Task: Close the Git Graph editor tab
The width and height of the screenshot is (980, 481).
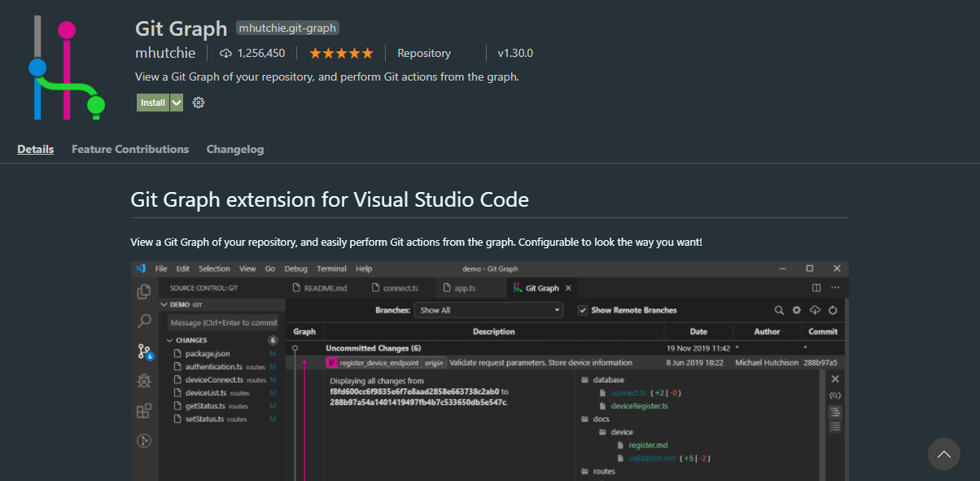Action: coord(568,288)
